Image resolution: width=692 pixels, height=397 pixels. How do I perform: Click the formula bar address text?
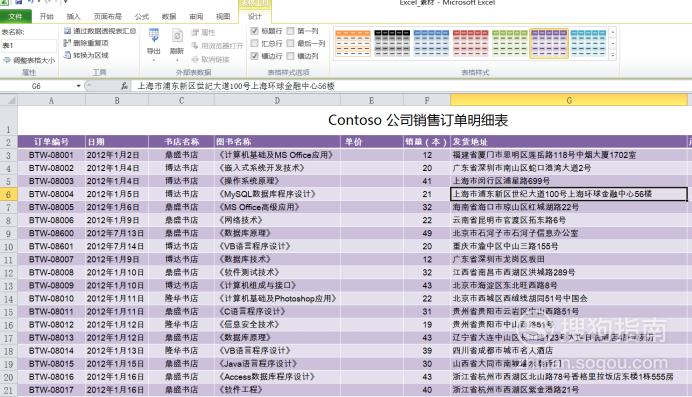236,86
